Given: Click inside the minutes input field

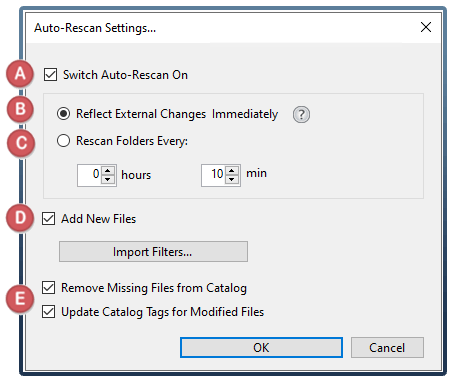Looking at the screenshot, I should [x=214, y=175].
